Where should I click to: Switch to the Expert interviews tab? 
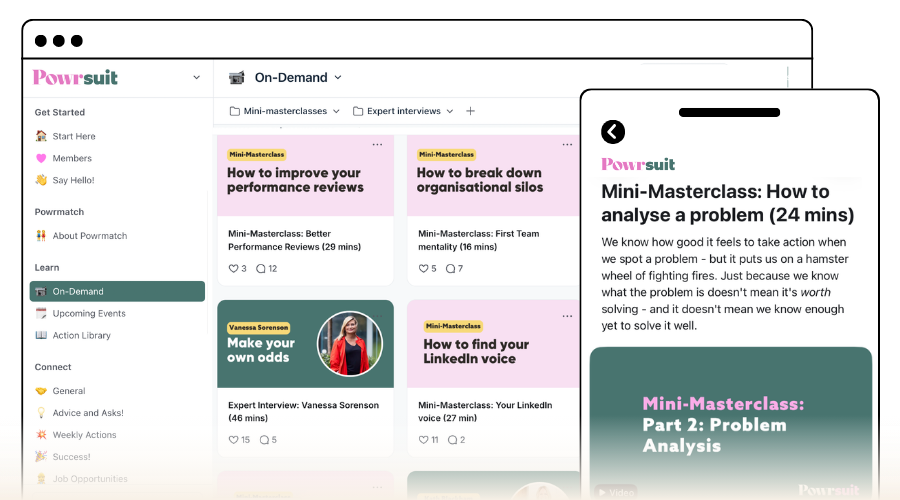402,111
